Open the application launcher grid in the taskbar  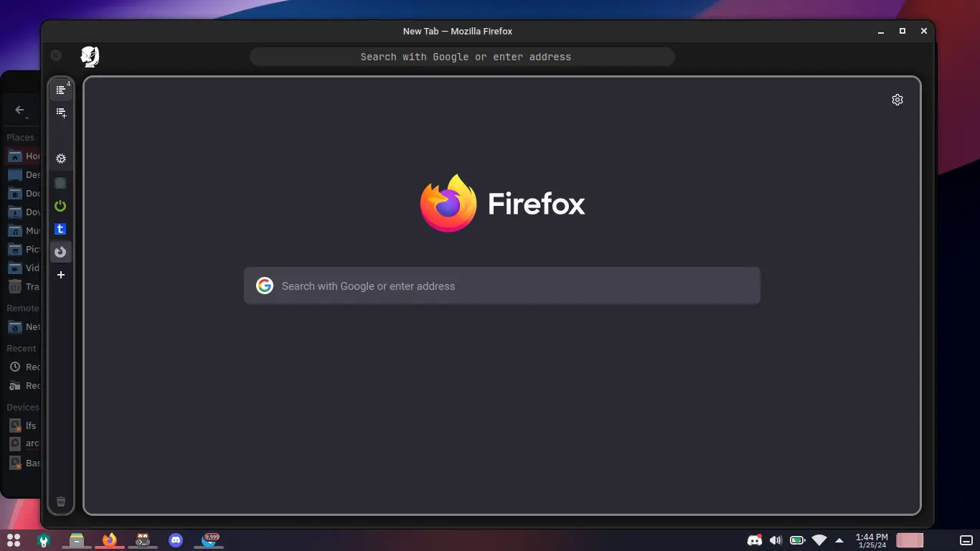coord(13,540)
